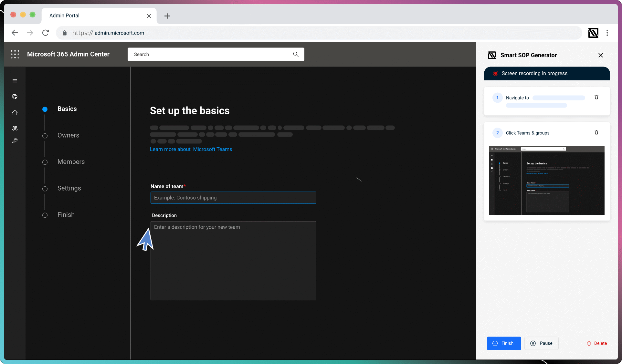Image resolution: width=622 pixels, height=364 pixels.
Task: Delete step 1 Navigate to
Action: (596, 97)
